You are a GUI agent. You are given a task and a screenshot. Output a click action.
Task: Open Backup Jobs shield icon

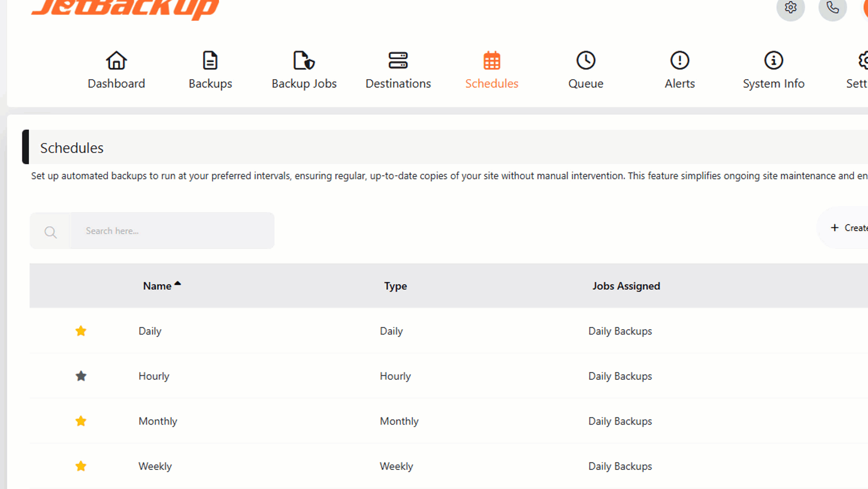[304, 61]
